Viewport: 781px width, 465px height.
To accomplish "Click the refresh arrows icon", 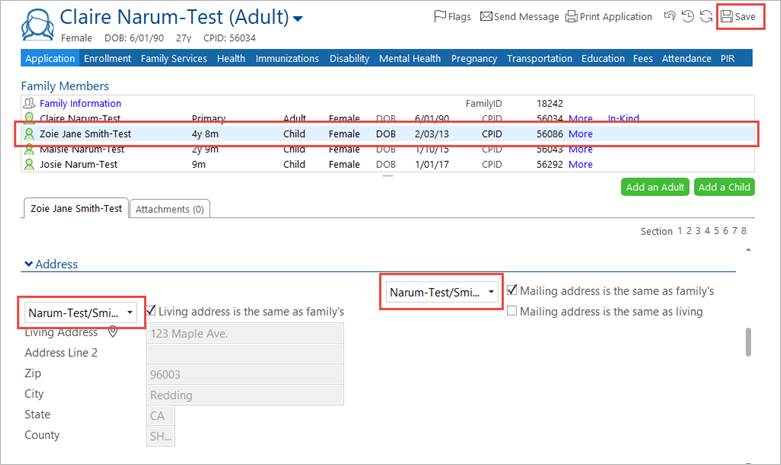I will [x=706, y=17].
